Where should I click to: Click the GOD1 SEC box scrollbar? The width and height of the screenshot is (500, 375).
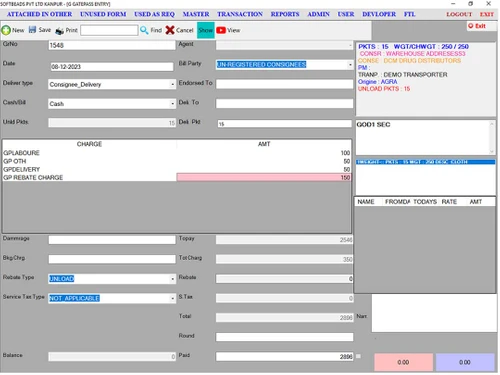click(x=492, y=137)
